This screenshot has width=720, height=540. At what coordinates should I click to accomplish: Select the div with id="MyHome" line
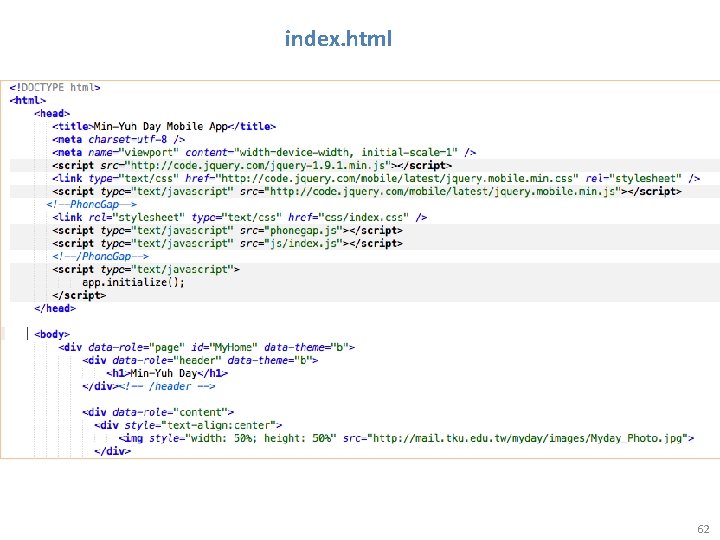pos(207,347)
